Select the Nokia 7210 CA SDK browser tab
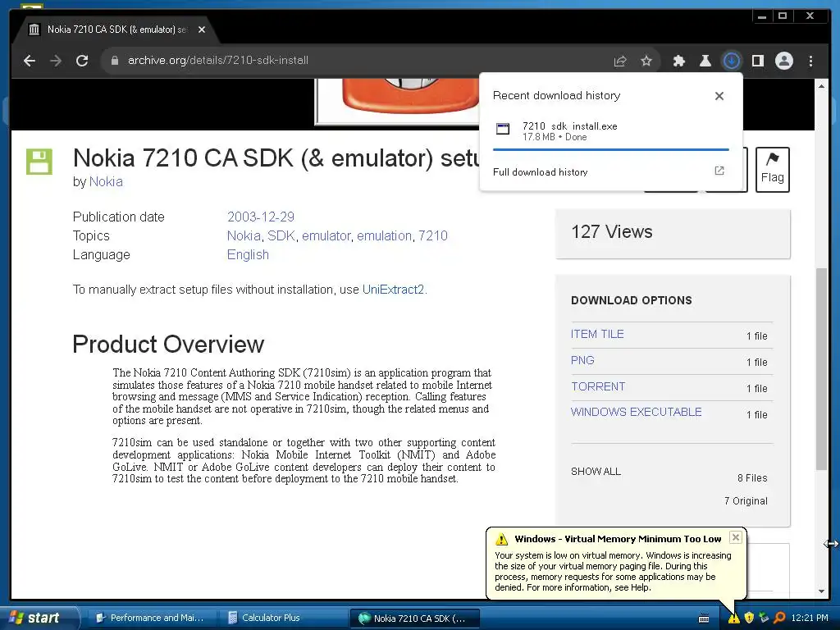Viewport: 840px width, 630px height. click(x=116, y=30)
